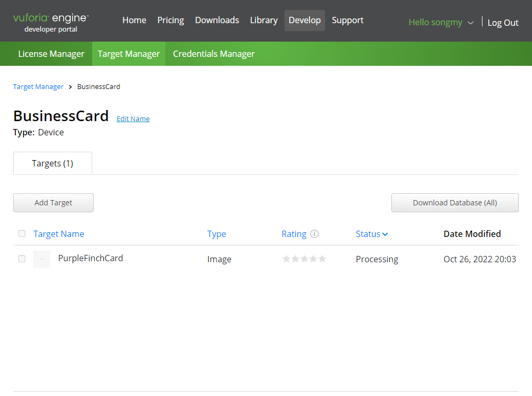Viewport: 532px width, 396px height.
Task: Click Download Database (All) button
Action: click(x=455, y=203)
